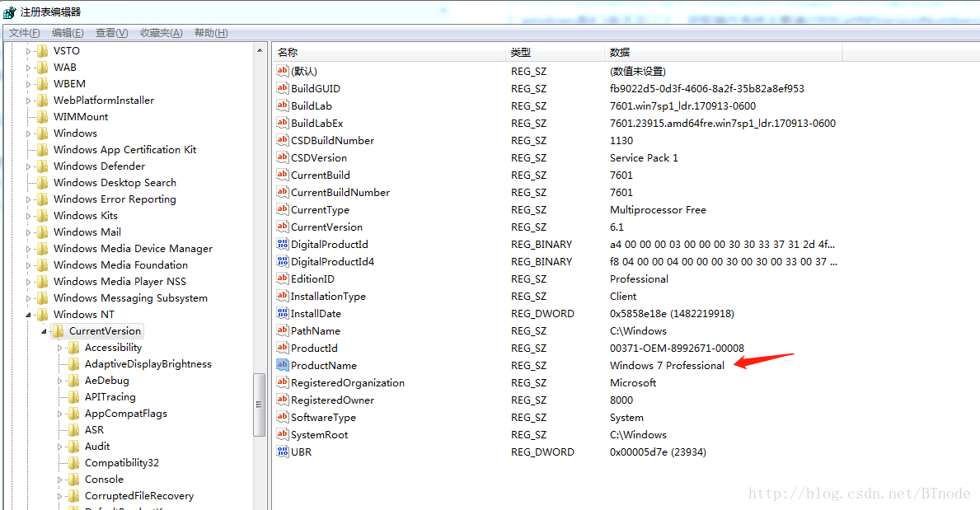This screenshot has width=980, height=510.
Task: Click the tree pane scrollbar thumb
Action: [x=259, y=405]
